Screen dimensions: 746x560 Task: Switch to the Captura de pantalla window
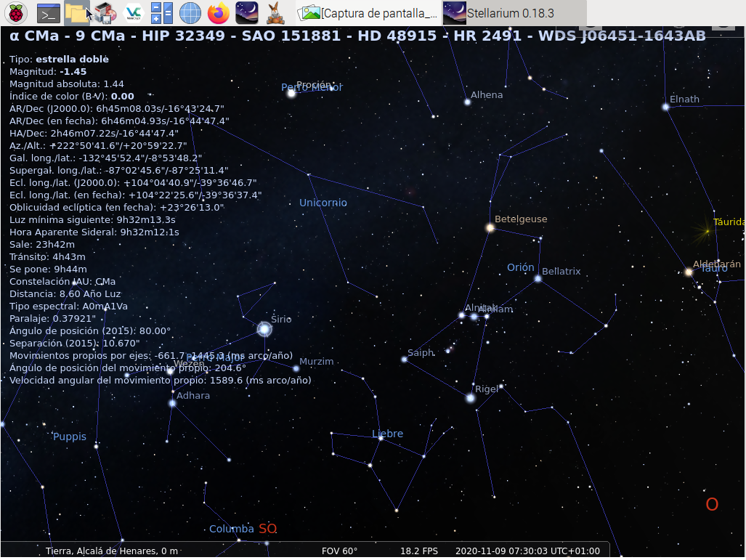coord(369,13)
